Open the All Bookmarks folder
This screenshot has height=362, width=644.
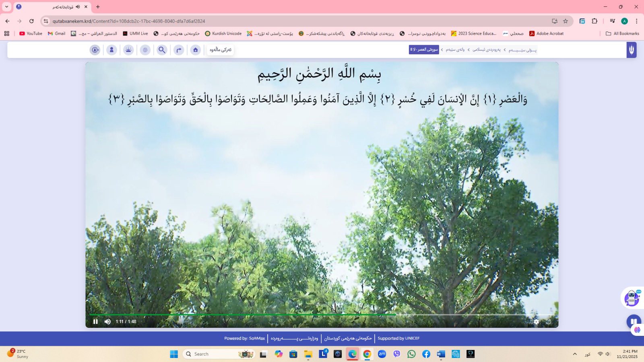click(622, 33)
